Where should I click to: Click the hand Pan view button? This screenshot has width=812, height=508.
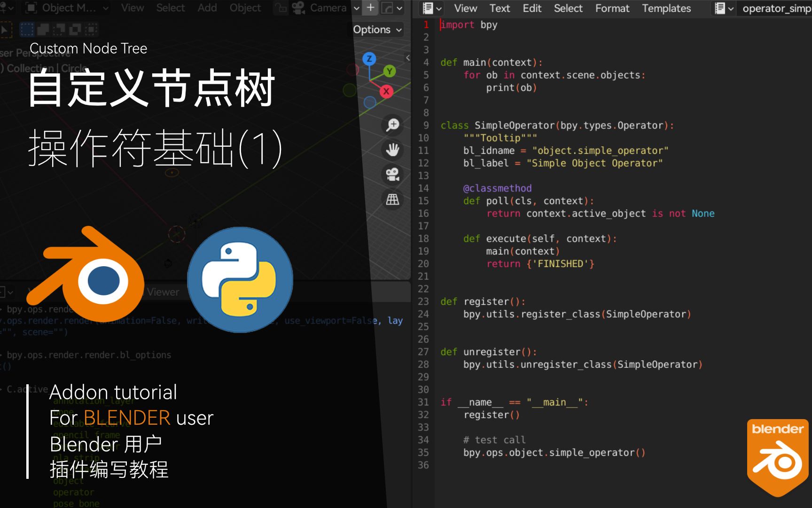click(392, 150)
